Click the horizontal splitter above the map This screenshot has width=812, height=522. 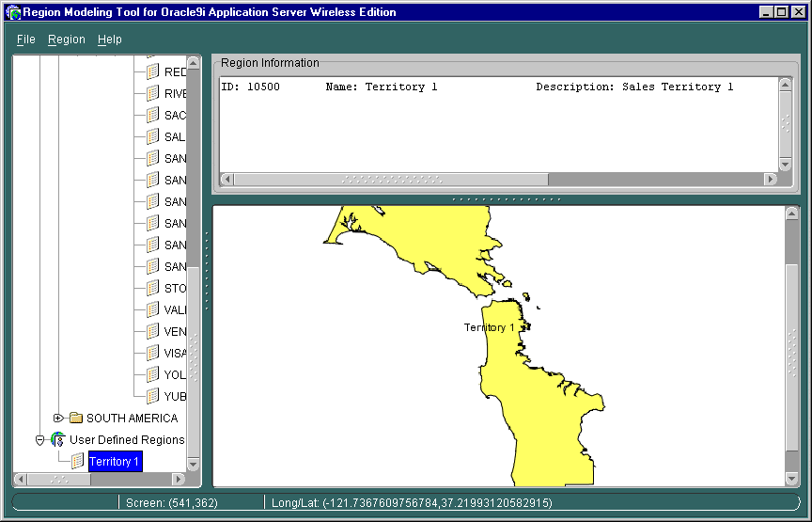coord(506,199)
